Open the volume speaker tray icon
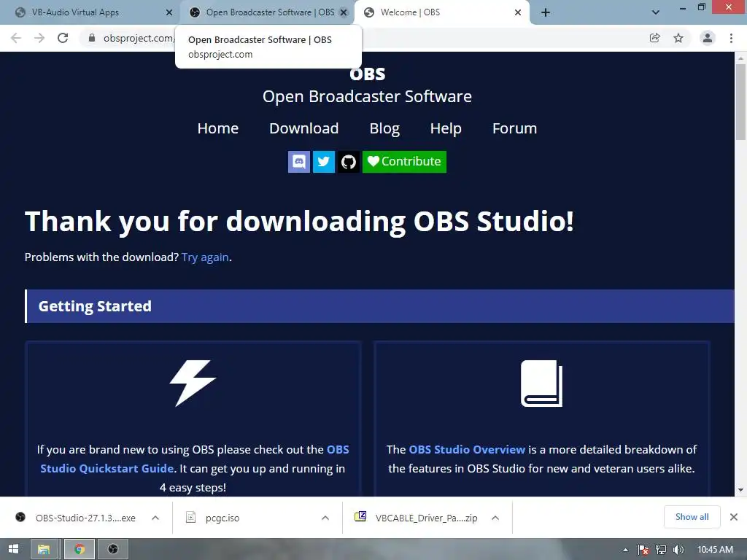 [x=678, y=550]
